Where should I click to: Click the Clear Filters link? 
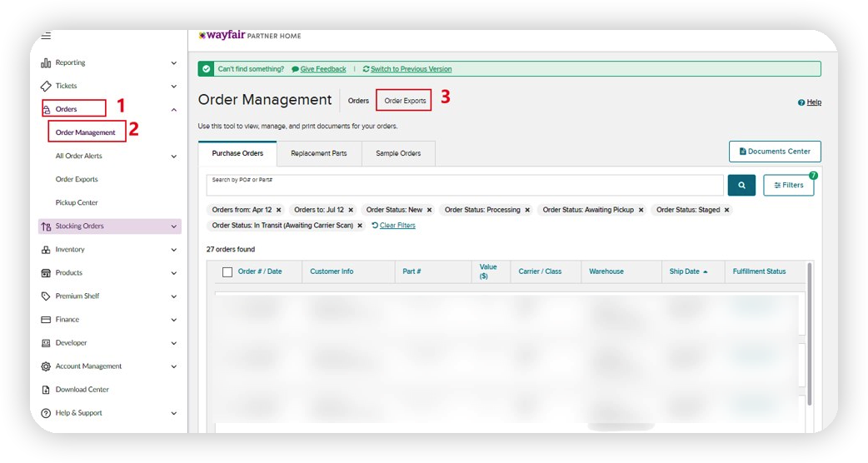point(397,226)
